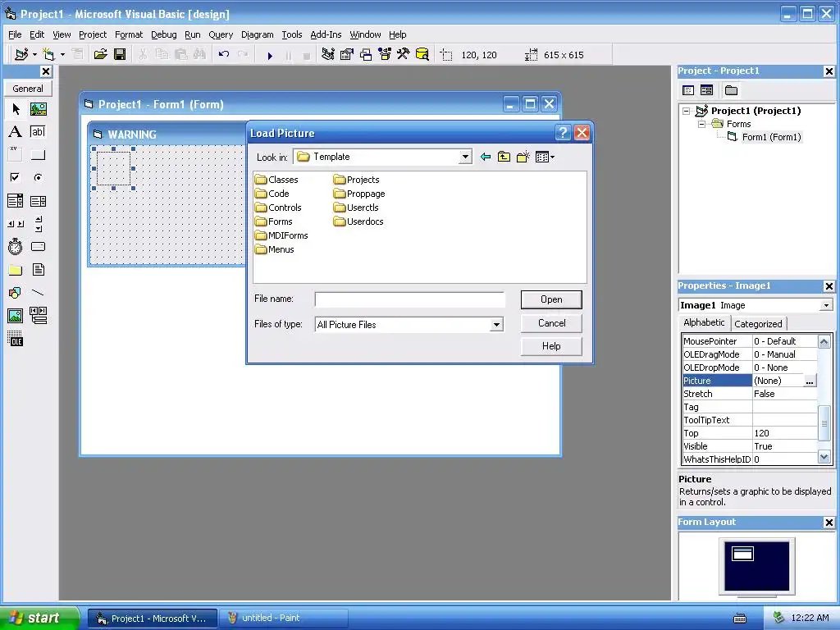Switch to the Categorized properties tab
Screen dimensions: 840x630
(758, 323)
